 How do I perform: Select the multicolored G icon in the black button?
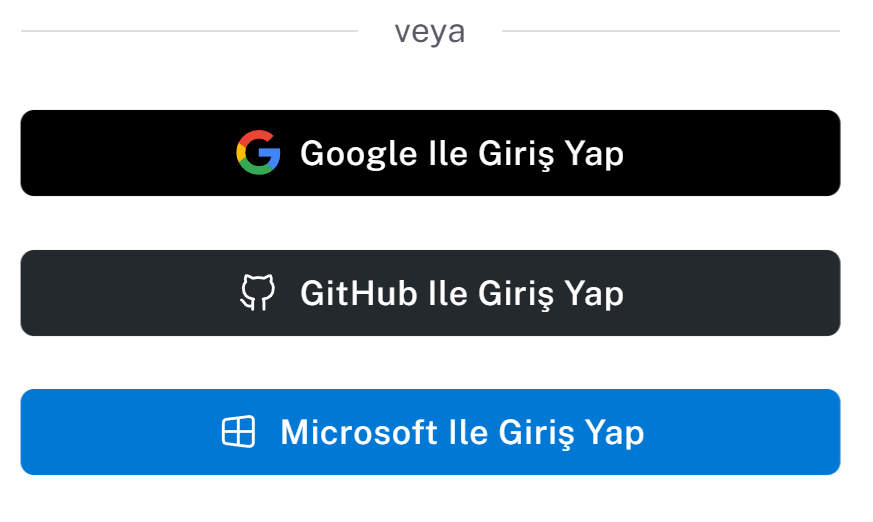[x=258, y=153]
